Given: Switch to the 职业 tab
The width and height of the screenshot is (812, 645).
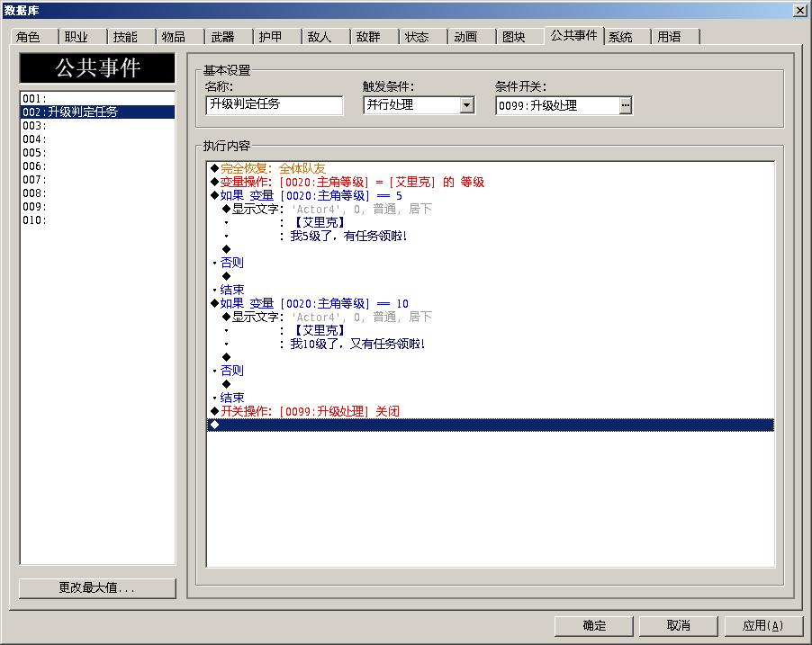Looking at the screenshot, I should point(82,37).
